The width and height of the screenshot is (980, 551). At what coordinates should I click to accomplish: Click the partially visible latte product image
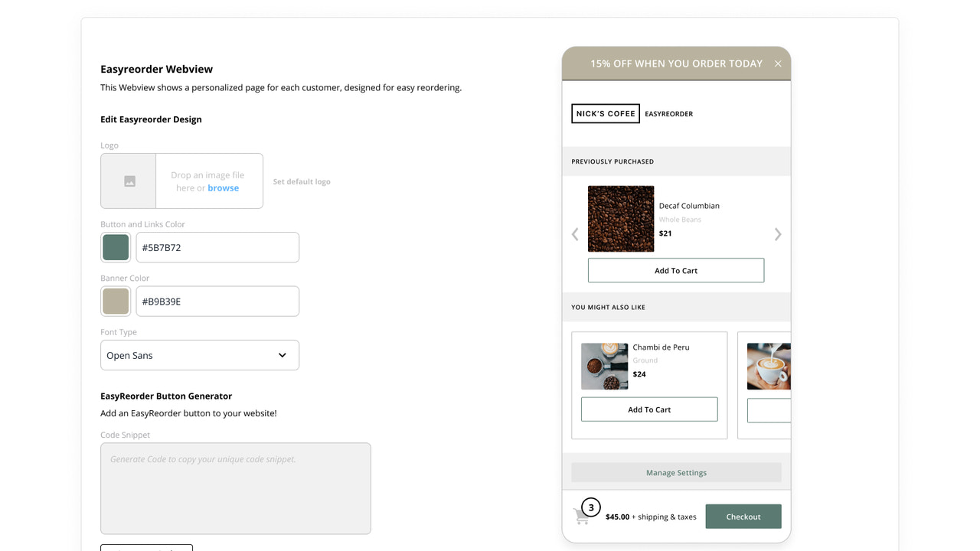point(769,366)
